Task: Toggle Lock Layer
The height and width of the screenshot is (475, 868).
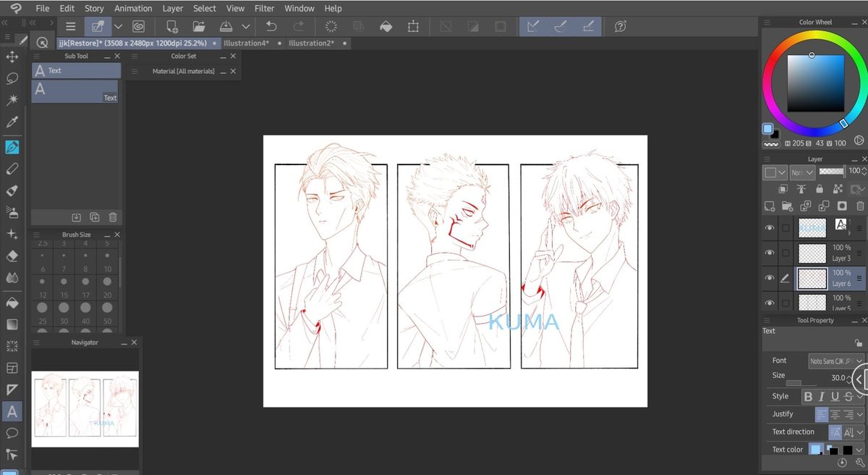Action: click(x=819, y=189)
